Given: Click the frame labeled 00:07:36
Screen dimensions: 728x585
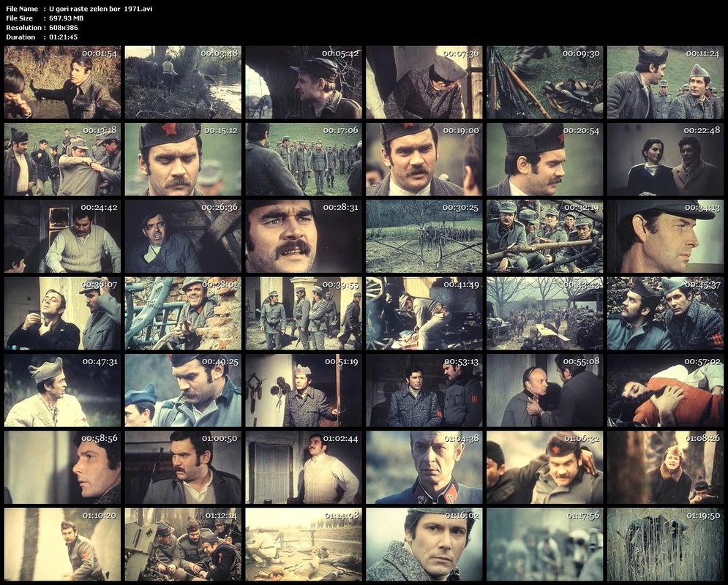Looking at the screenshot, I should point(424,82).
